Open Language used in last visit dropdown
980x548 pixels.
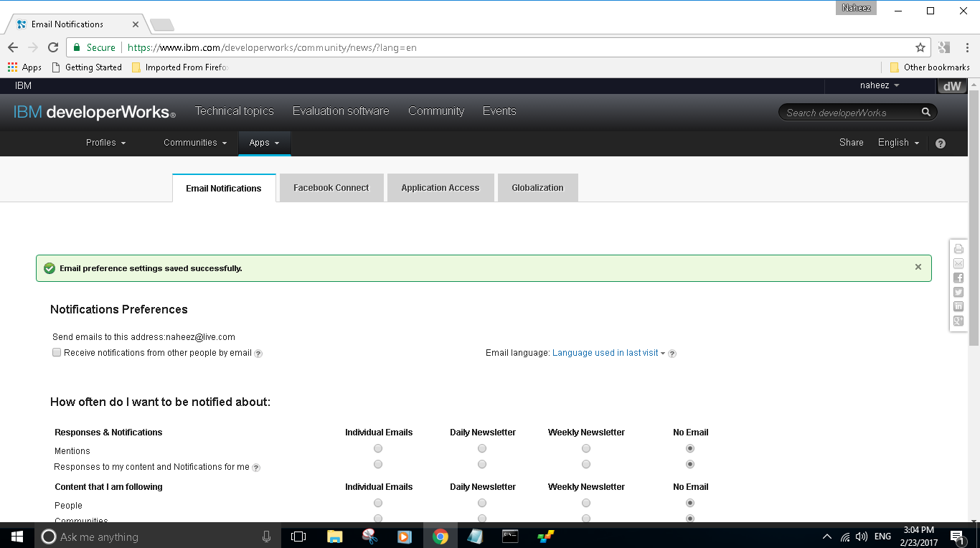click(x=609, y=353)
